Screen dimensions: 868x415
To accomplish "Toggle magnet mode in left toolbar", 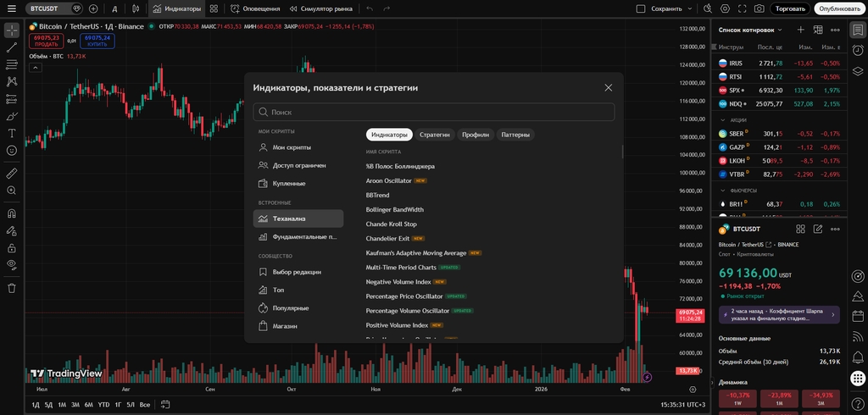I will 12,213.
